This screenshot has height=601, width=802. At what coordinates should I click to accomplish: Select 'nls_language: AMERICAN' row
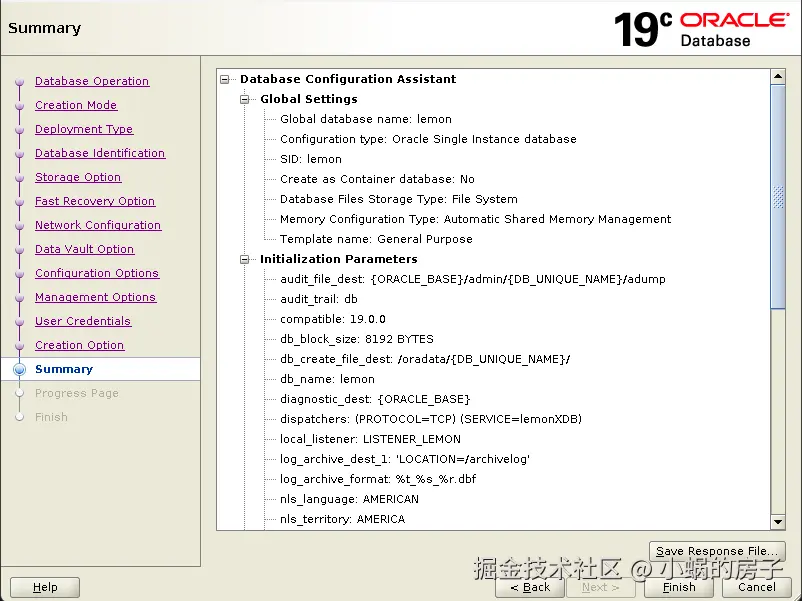click(349, 499)
